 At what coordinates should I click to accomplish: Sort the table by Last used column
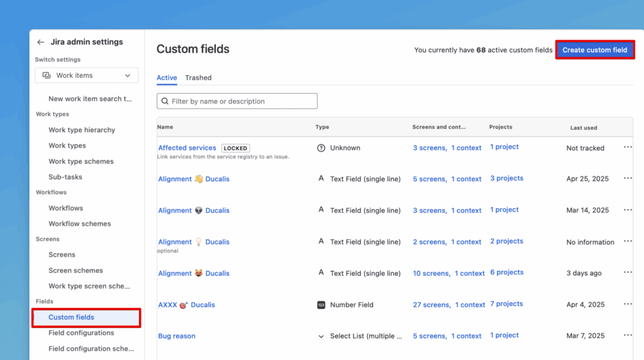584,128
